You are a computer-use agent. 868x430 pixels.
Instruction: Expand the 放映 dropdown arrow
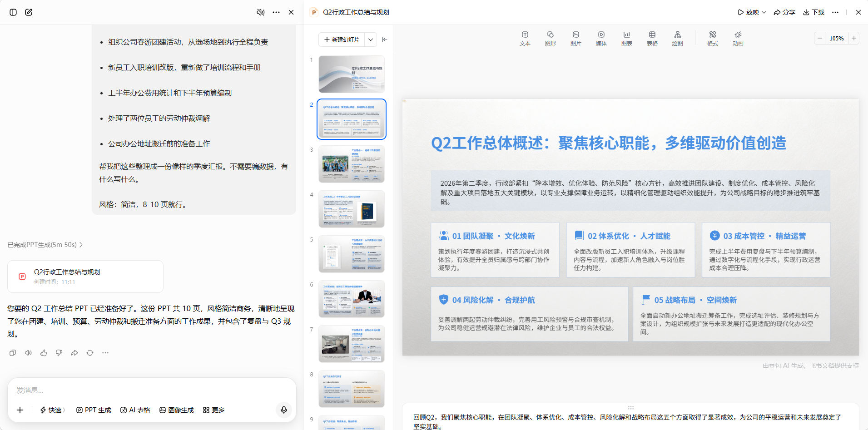pyautogui.click(x=764, y=12)
